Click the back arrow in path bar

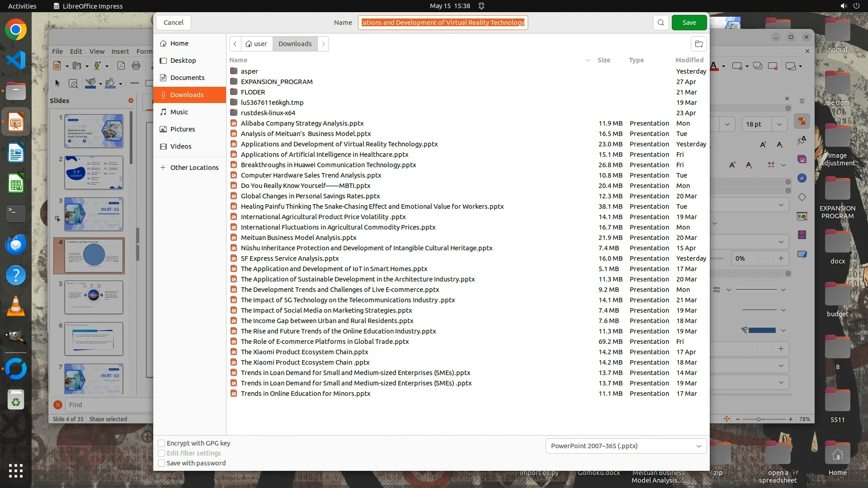tap(235, 44)
